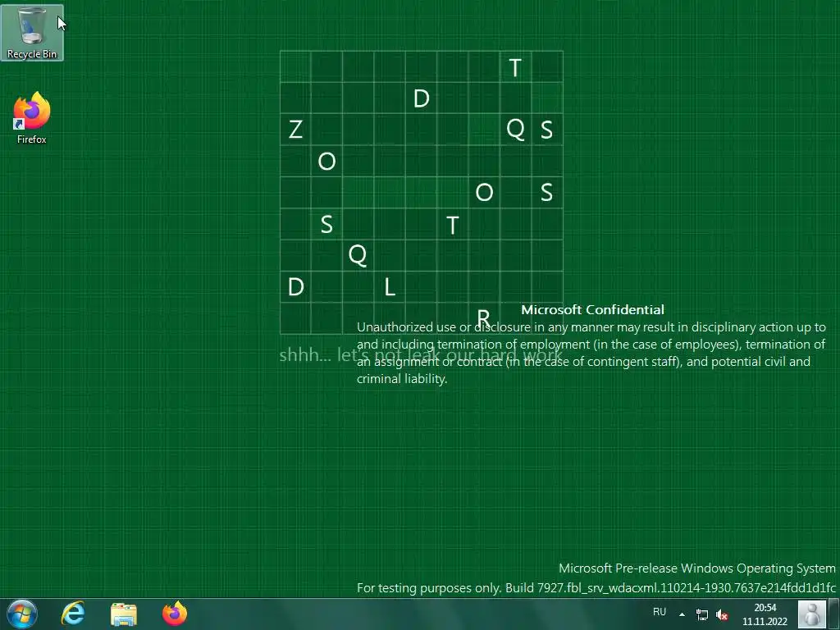
Task: Launch Internet Explorer from the taskbar
Action: coord(73,614)
